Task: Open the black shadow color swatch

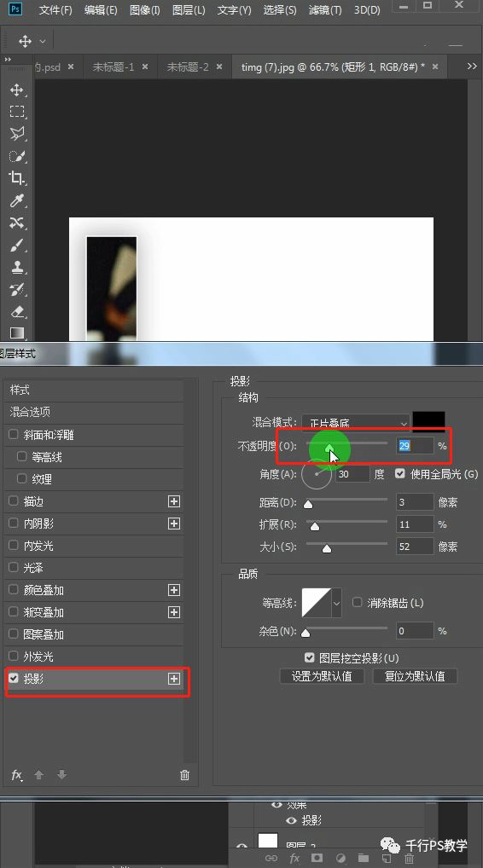Action: pos(428,422)
